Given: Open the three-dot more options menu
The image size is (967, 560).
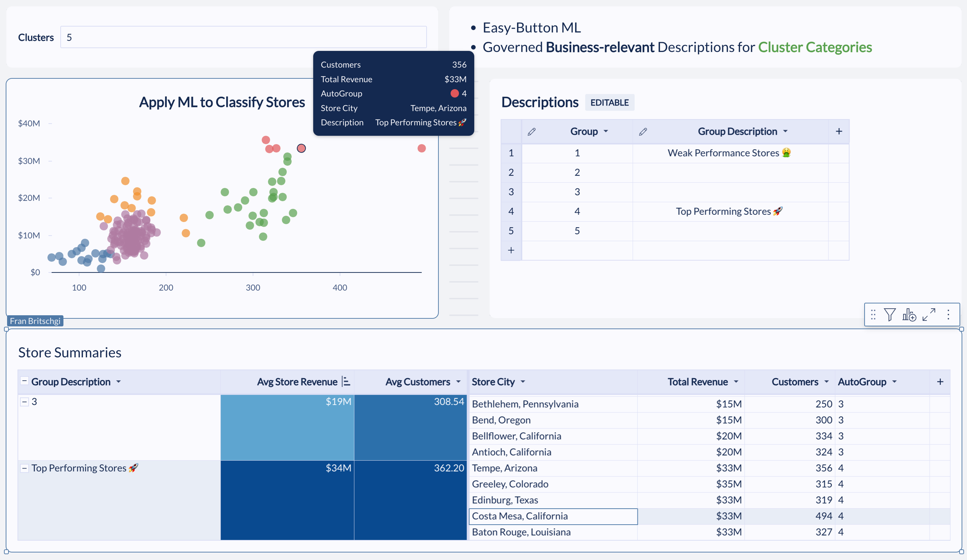Looking at the screenshot, I should coord(948,314).
